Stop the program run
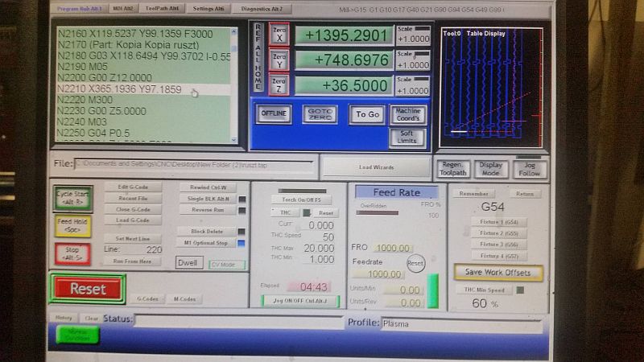Image resolution: width=644 pixels, height=362 pixels. [72, 253]
